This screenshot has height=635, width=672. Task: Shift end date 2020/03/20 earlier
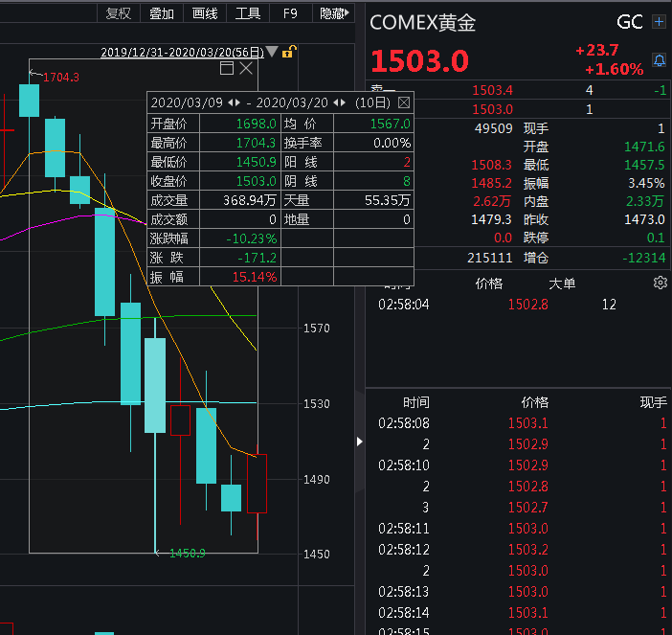(x=336, y=102)
